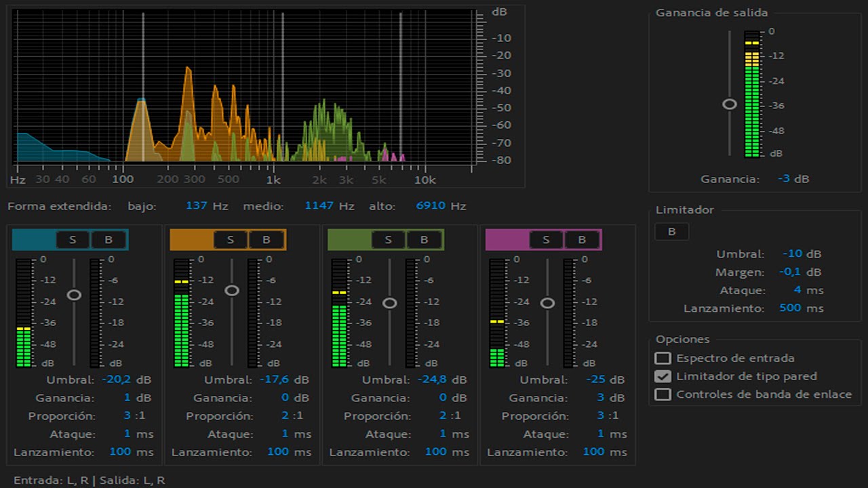Enable Controles de banda de enlace
The height and width of the screenshot is (488, 868).
tap(663, 394)
